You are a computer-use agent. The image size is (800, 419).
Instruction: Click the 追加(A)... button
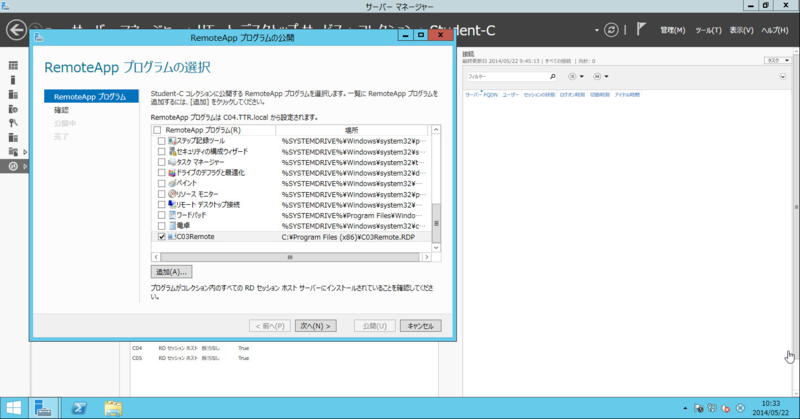click(x=171, y=272)
